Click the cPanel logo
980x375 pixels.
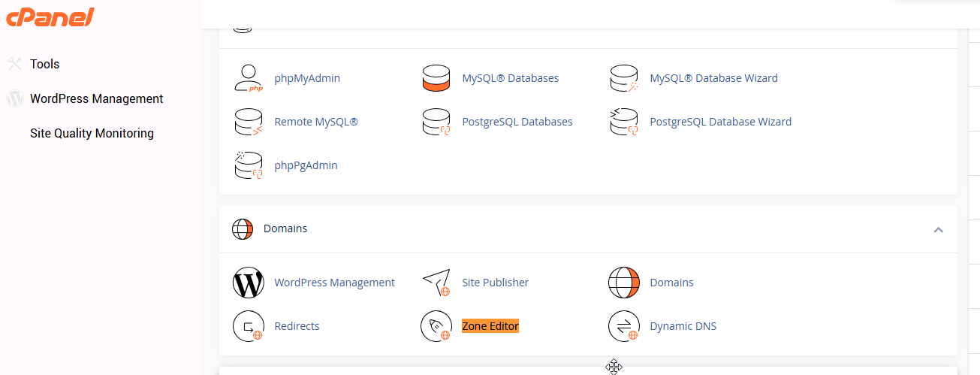[x=50, y=17]
